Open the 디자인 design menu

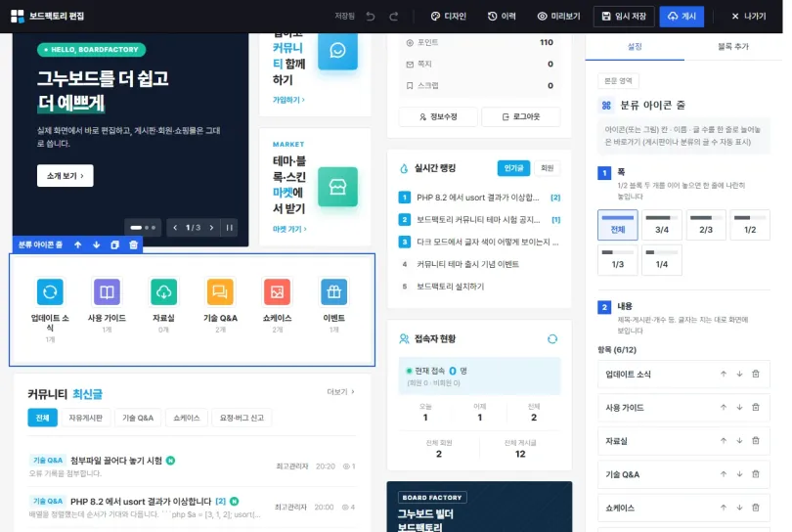[x=448, y=17]
